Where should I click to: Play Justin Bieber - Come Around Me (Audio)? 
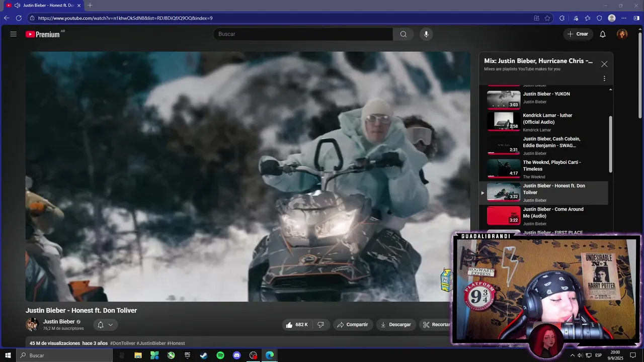click(x=543, y=216)
